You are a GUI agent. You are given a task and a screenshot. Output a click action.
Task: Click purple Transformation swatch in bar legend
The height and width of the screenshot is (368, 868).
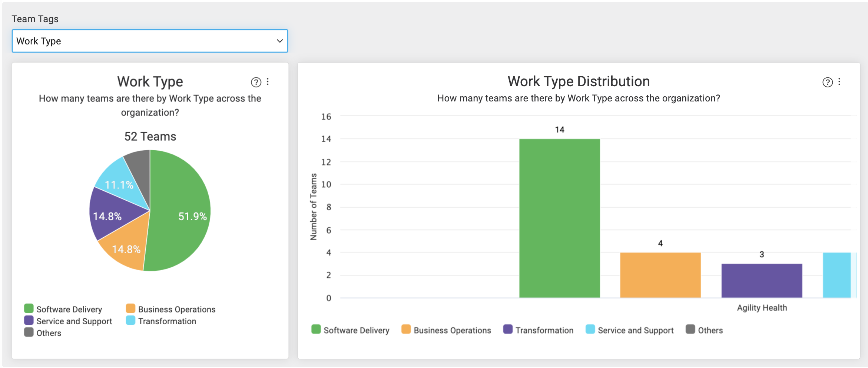tap(508, 329)
